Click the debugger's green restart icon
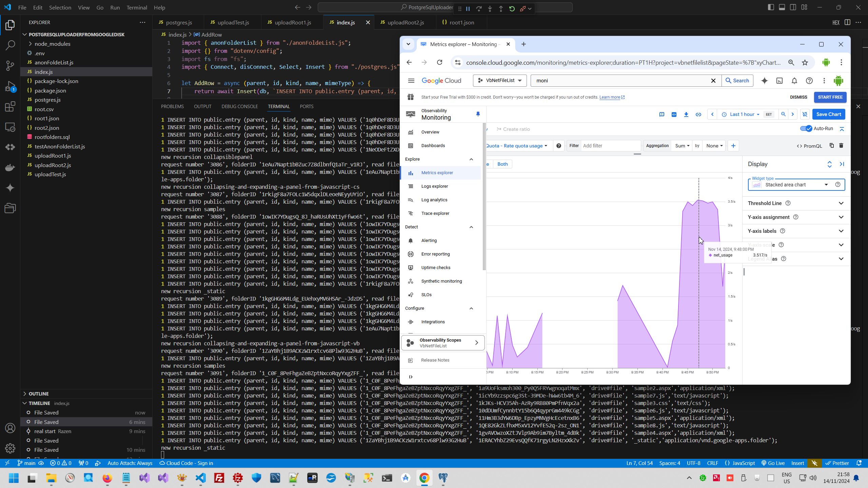Screen dimensions: 868x488 click(x=512, y=9)
